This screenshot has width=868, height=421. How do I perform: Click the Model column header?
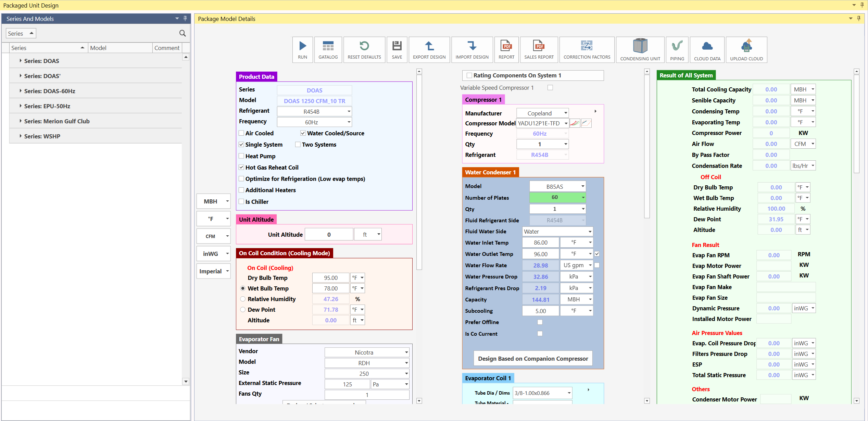[x=120, y=48]
